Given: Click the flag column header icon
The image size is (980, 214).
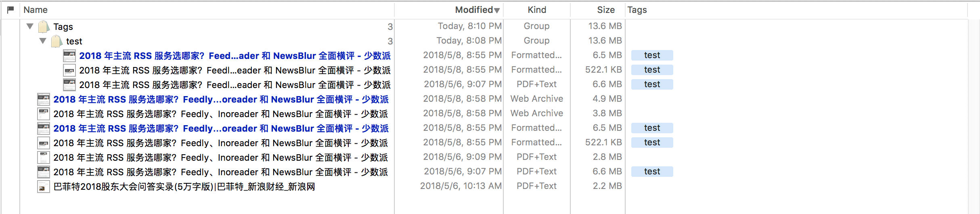Looking at the screenshot, I should 10,10.
